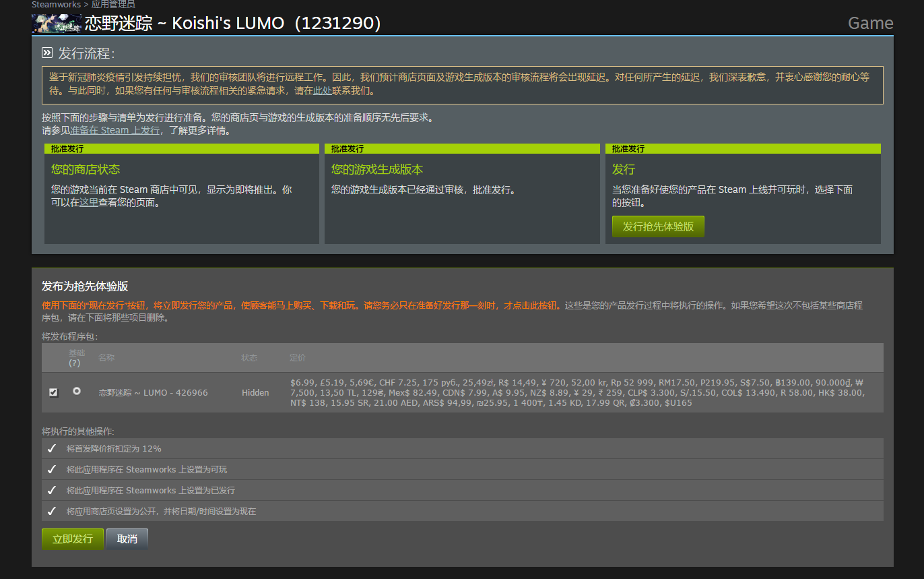Click the 将应用商店页设置为公开 row

tap(463, 511)
